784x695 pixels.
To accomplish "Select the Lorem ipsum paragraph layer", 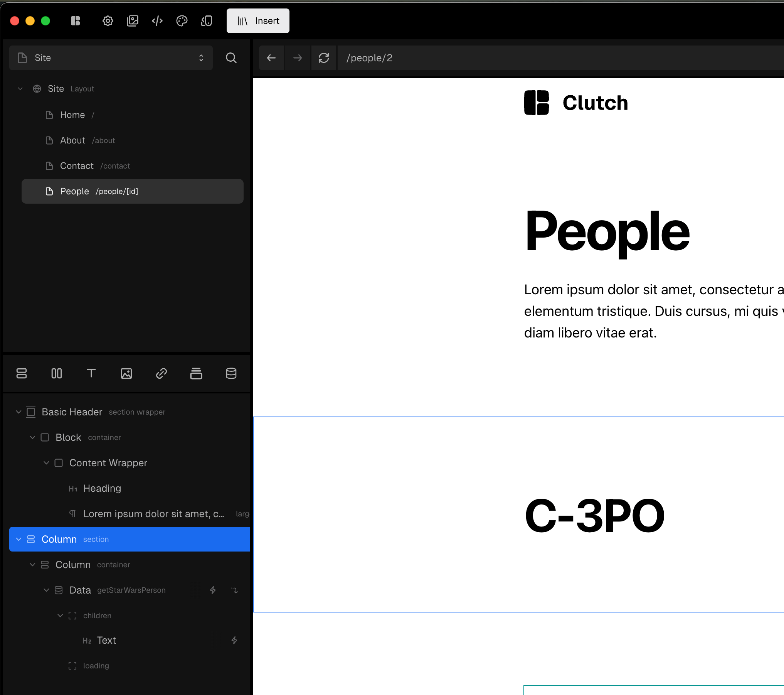I will [x=130, y=514].
